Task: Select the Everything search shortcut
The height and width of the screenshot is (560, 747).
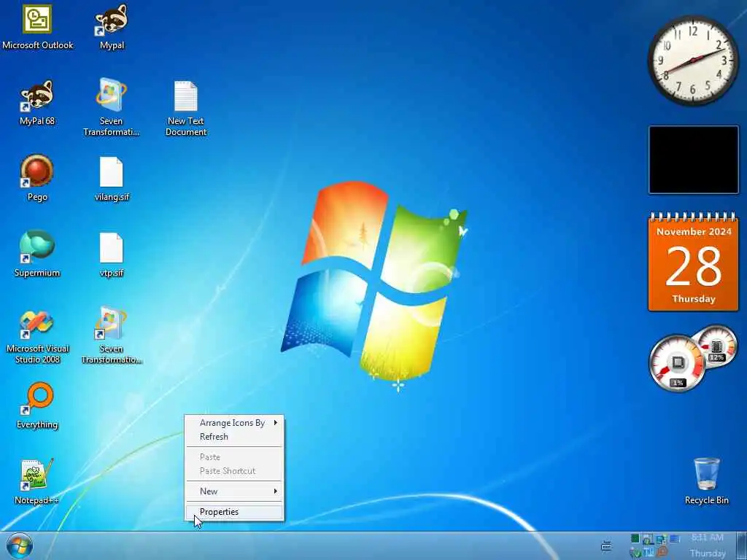Action: click(37, 405)
